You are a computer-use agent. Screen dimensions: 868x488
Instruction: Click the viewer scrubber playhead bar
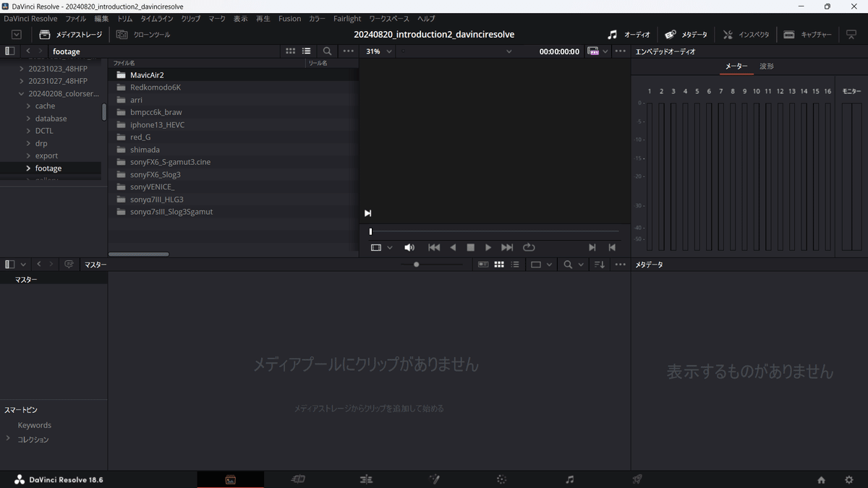click(x=370, y=231)
